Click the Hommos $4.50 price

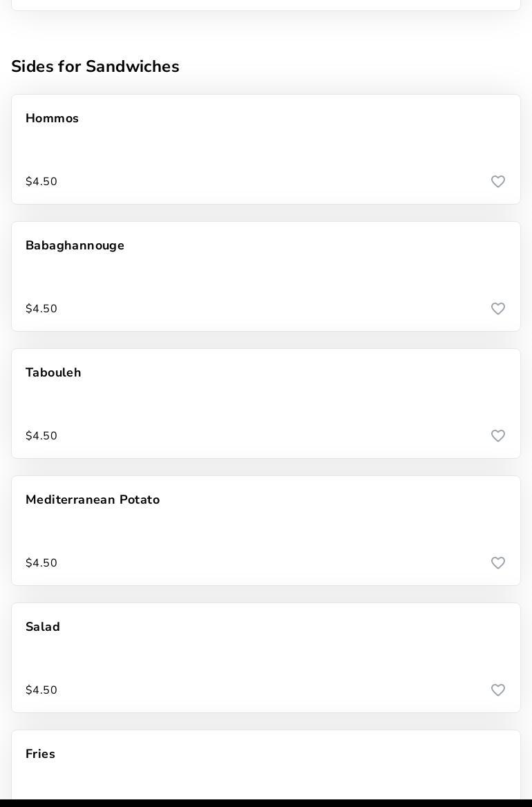pyautogui.click(x=41, y=182)
